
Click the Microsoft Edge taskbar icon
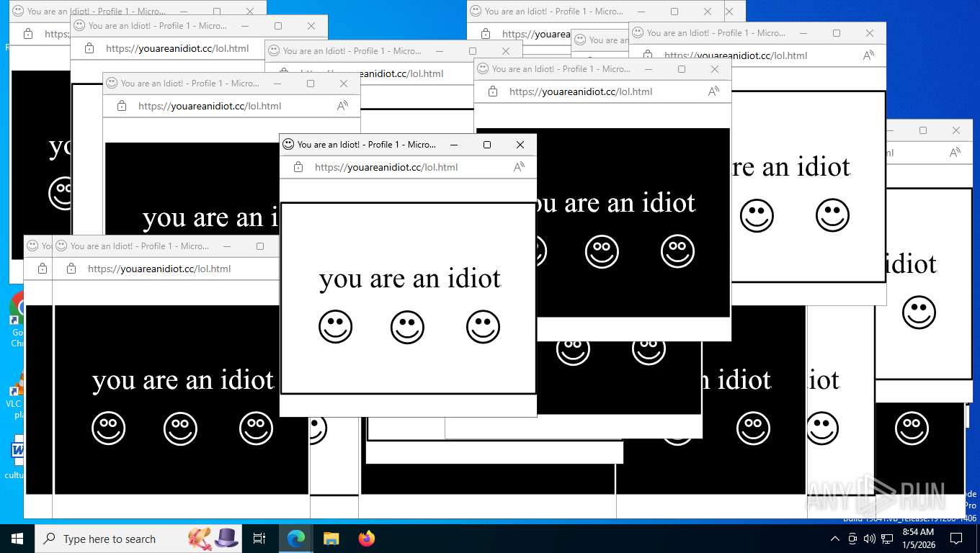coord(296,539)
